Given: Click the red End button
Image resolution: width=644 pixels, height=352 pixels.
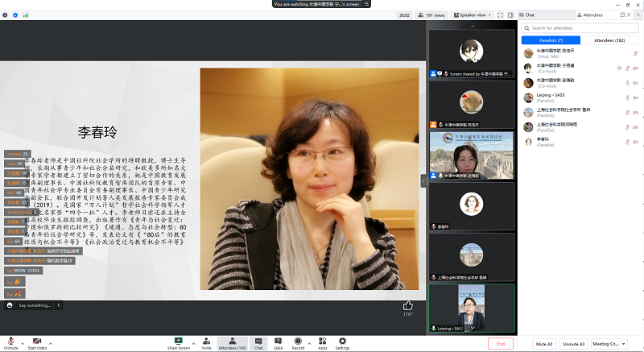Looking at the screenshot, I should click(x=500, y=343).
